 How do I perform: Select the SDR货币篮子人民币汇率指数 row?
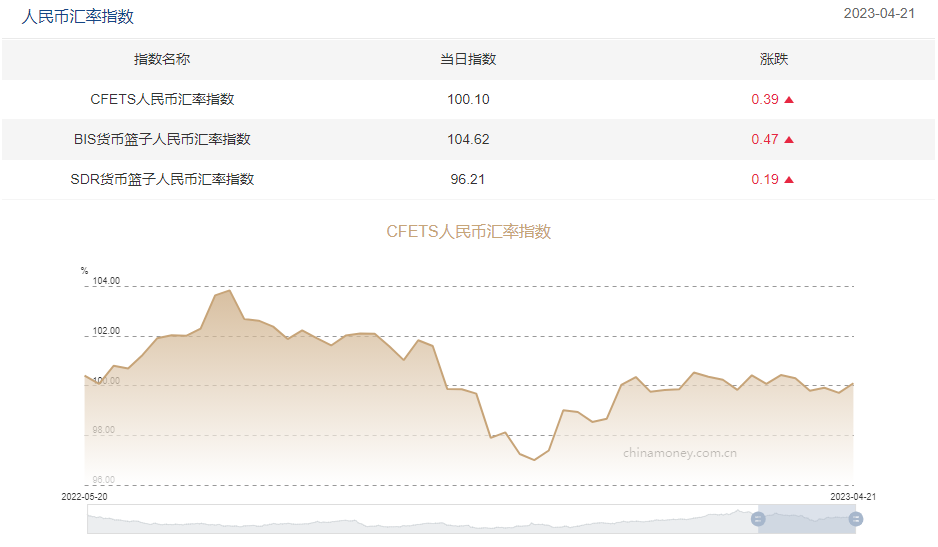[x=162, y=179]
